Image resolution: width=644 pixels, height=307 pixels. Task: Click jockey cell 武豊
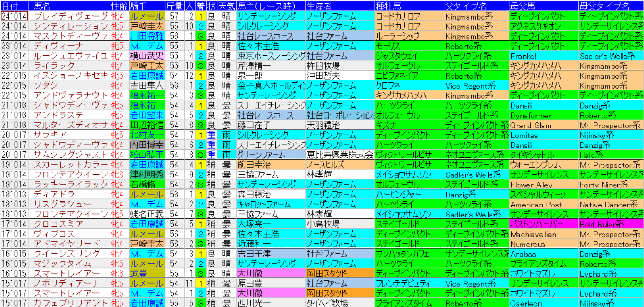147,274
